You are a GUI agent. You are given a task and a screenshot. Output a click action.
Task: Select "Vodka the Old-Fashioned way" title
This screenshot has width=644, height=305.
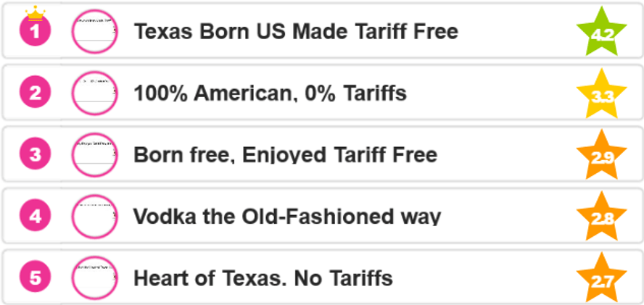(x=287, y=217)
